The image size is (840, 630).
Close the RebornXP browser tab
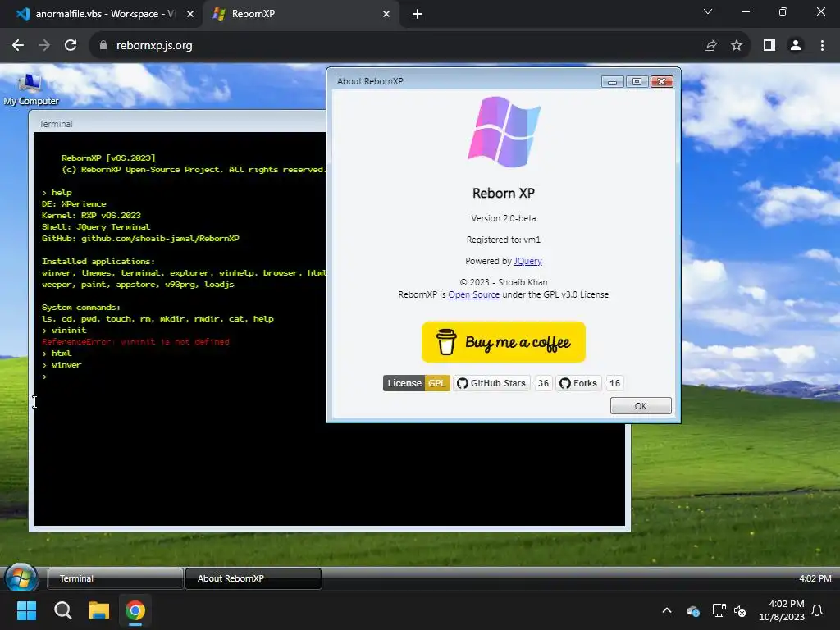(x=386, y=15)
